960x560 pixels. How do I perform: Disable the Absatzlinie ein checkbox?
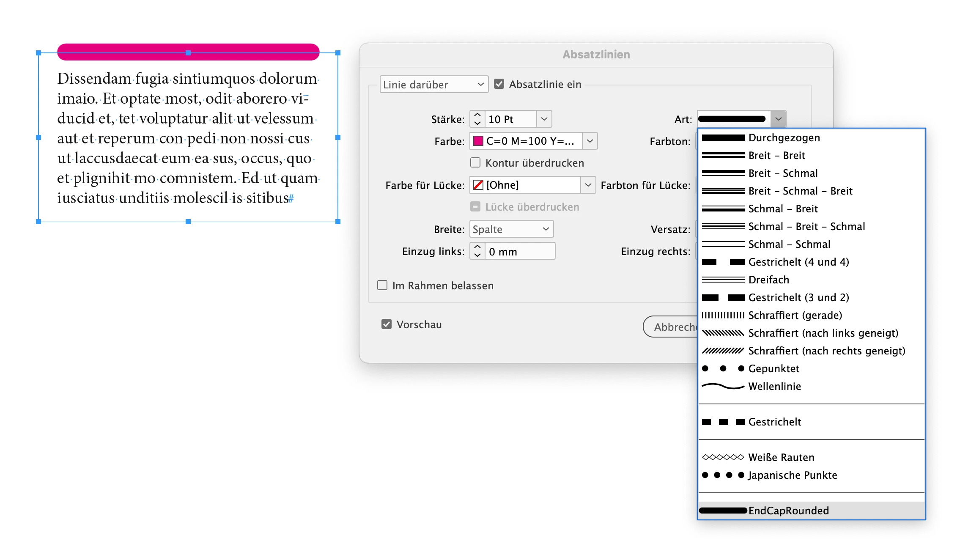[x=499, y=84]
